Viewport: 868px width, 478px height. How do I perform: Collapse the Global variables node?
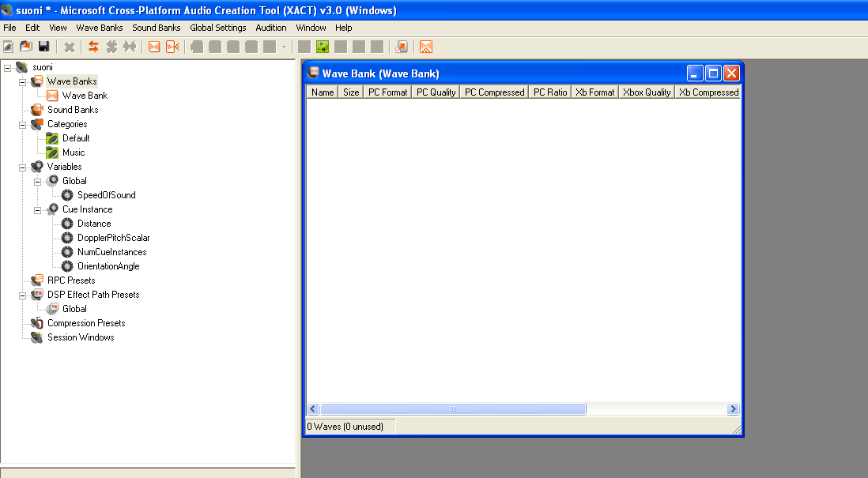[38, 182]
